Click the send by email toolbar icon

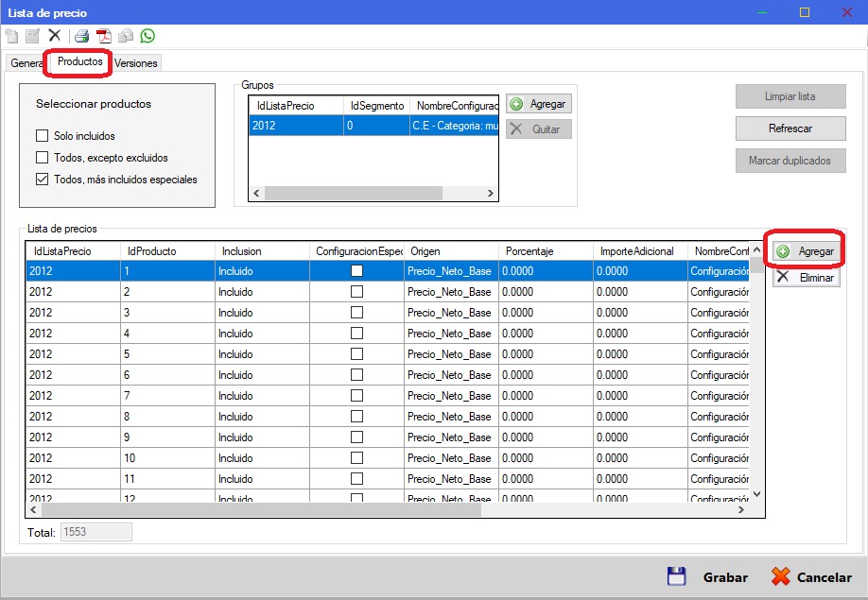click(126, 37)
